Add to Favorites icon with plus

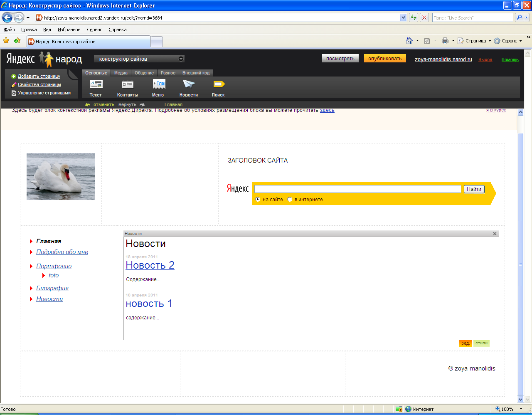[x=17, y=41]
